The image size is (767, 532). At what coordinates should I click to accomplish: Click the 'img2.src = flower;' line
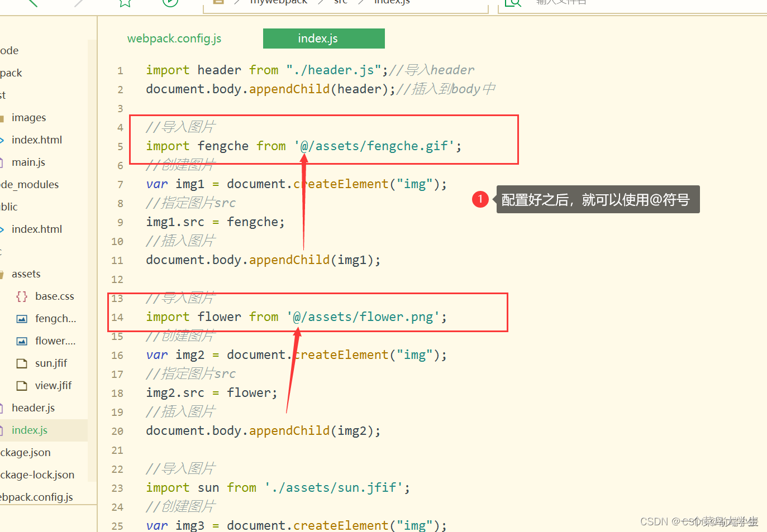coord(211,393)
